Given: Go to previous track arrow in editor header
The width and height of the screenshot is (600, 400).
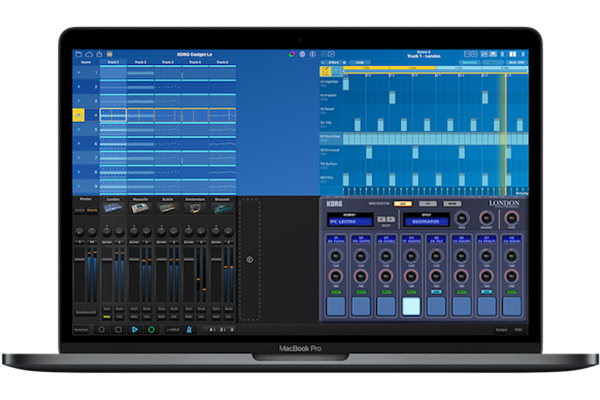Looking at the screenshot, I should [x=324, y=54].
